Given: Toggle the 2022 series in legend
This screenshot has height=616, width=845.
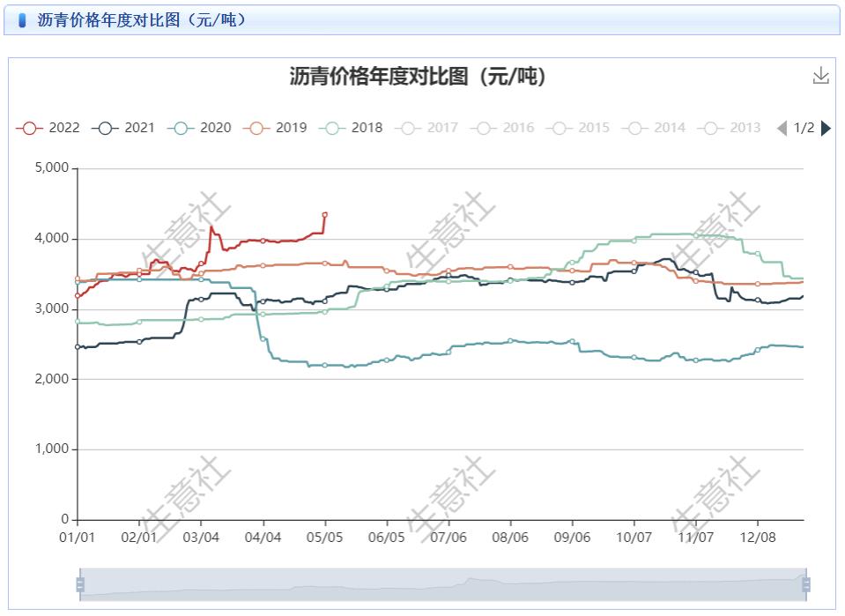Looking at the screenshot, I should (48, 128).
